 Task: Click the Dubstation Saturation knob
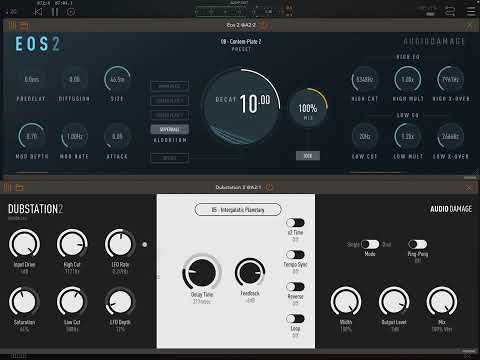[x=24, y=302]
